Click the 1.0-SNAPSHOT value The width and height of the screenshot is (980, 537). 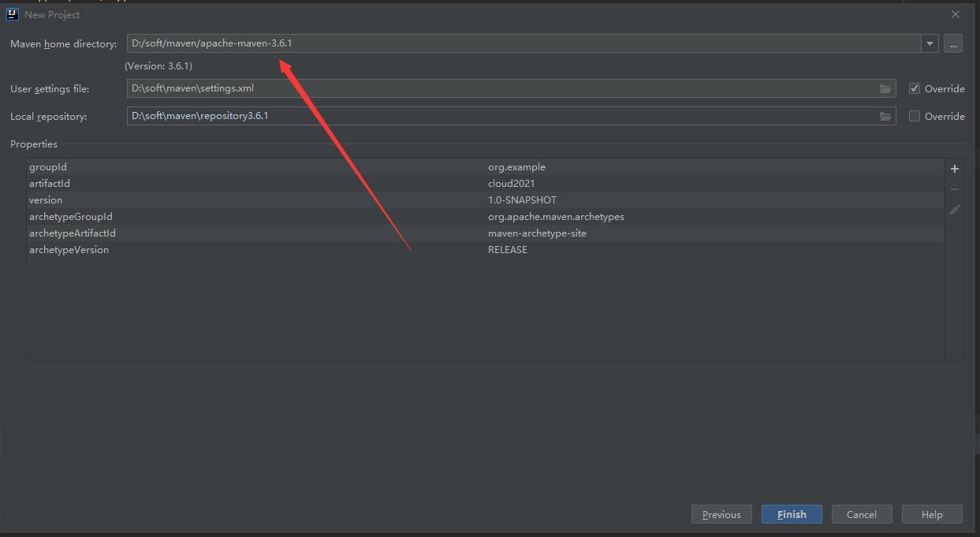[522, 200]
